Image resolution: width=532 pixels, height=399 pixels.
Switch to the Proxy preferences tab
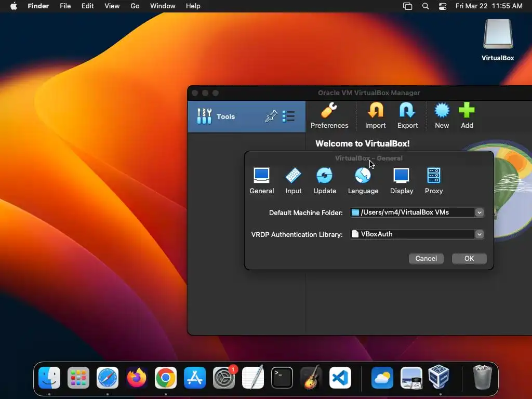coord(434,181)
